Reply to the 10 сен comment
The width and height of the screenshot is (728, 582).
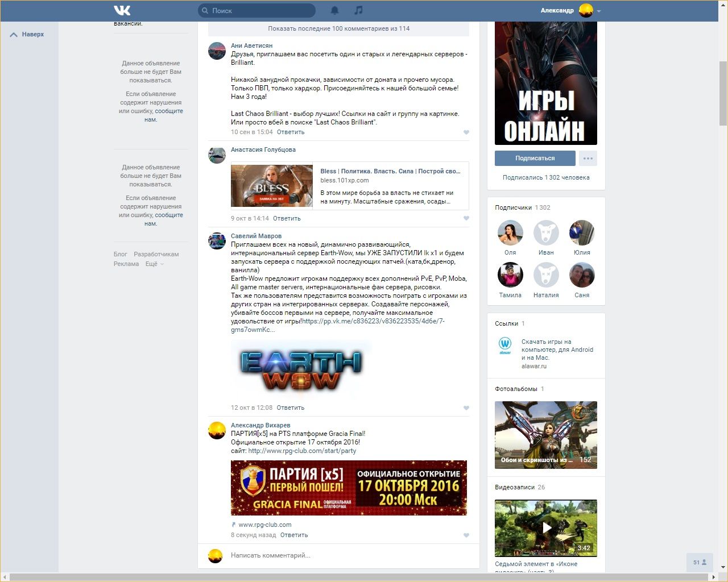coord(291,132)
